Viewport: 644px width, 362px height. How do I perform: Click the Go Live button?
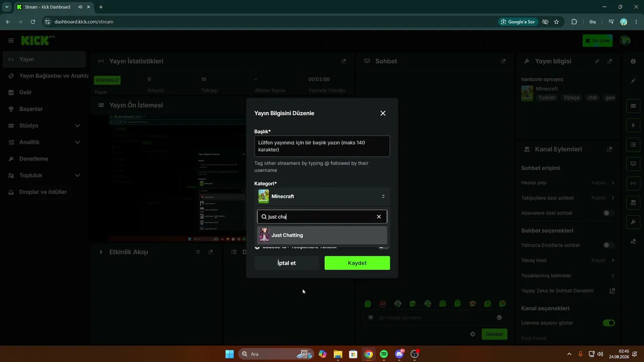point(597,41)
